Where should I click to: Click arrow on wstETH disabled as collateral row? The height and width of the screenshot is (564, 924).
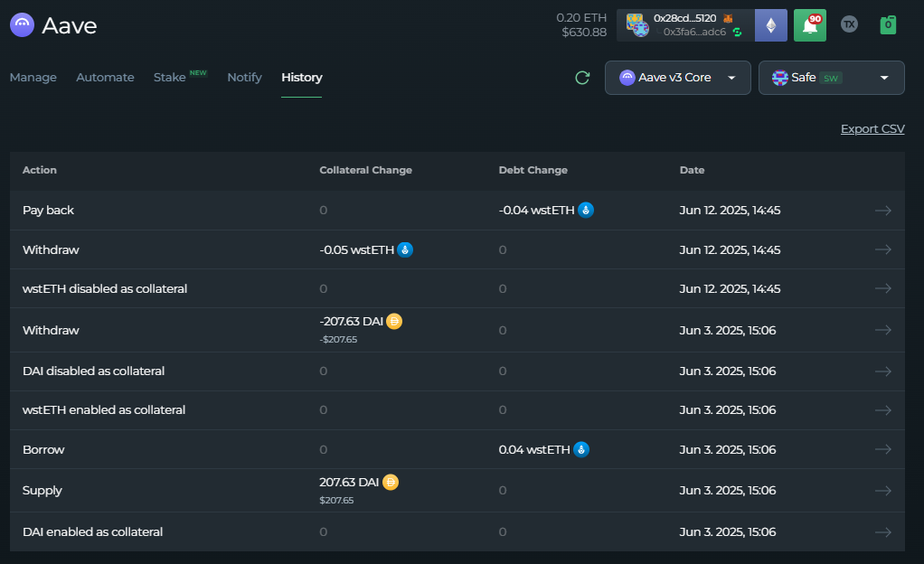pos(882,288)
